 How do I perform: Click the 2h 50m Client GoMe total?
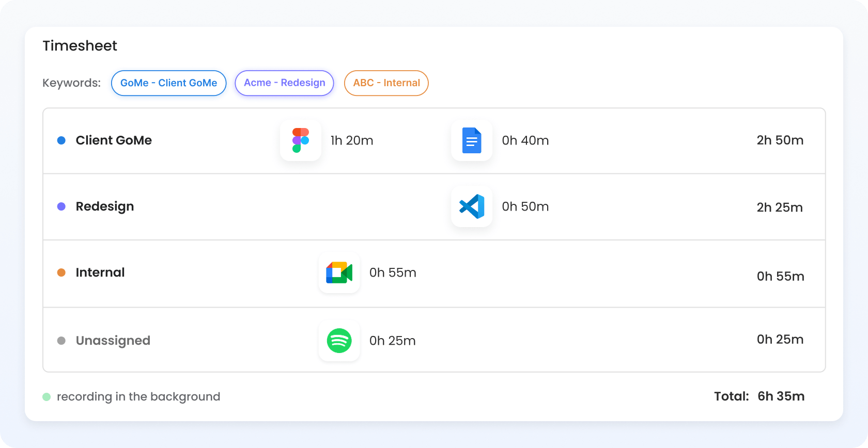[780, 140]
